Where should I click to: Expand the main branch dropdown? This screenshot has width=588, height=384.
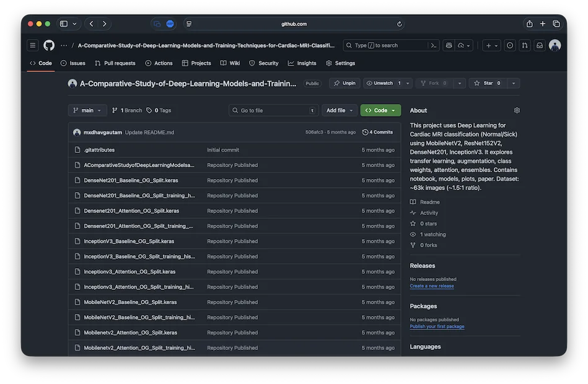[87, 110]
